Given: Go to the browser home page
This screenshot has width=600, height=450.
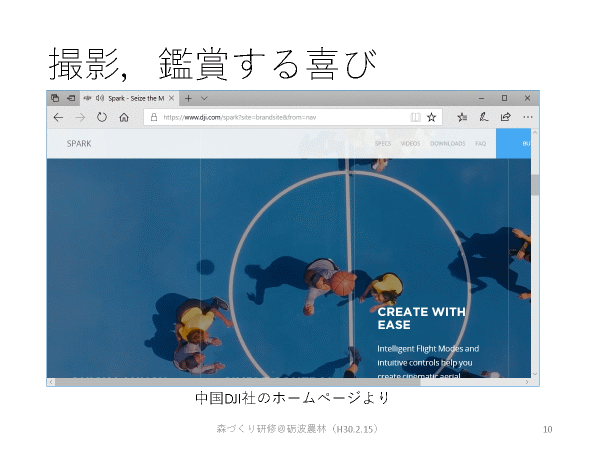Looking at the screenshot, I should point(124,117).
